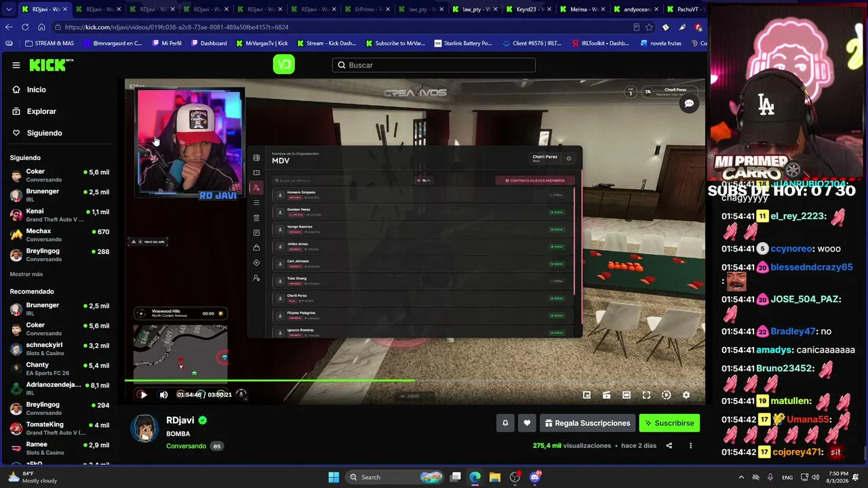Share the video via share icon
The height and width of the screenshot is (488, 868).
(669, 445)
